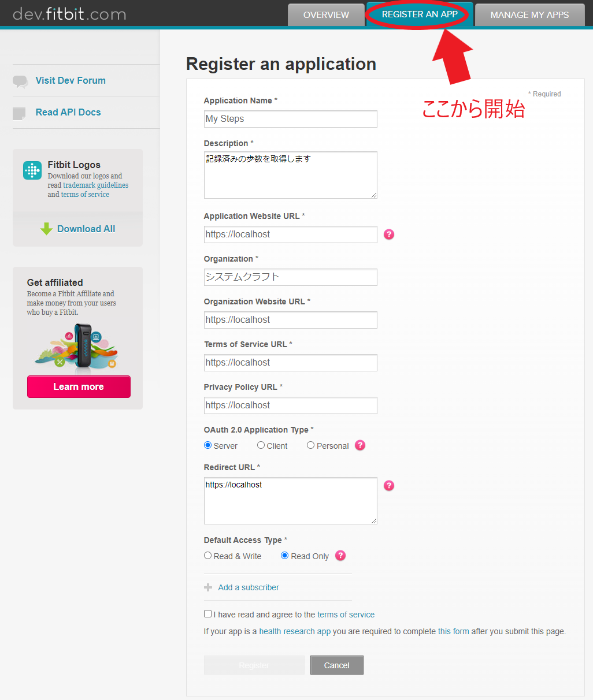
Task: Click the speech bubble icon beside Visit Dev Forum
Action: pos(20,80)
